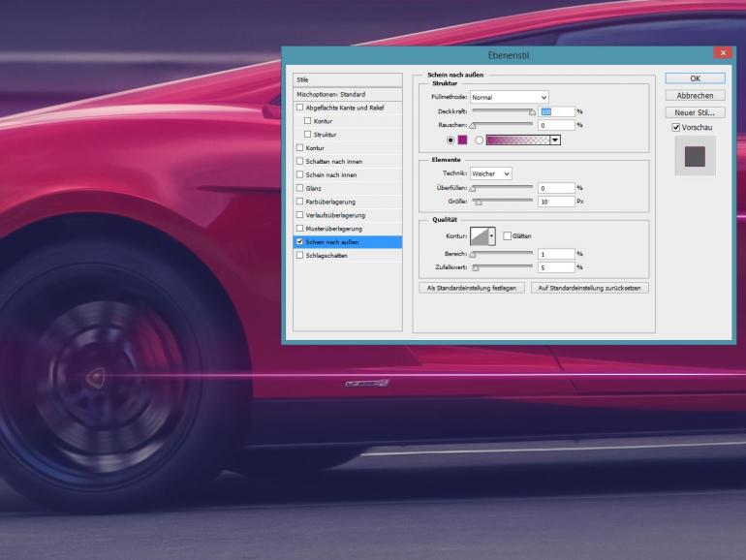Select Mischoptionen: Standard in styles list
The height and width of the screenshot is (560, 746).
[x=347, y=94]
